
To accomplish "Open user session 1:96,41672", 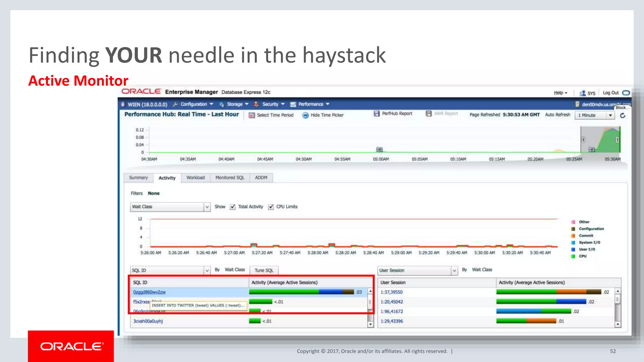I will point(391,311).
